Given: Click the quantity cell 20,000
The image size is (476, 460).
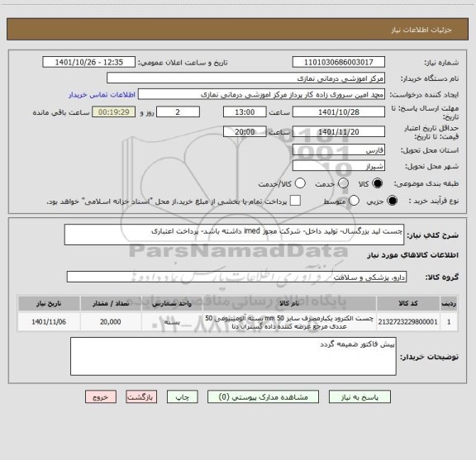Looking at the screenshot, I should coord(111,322).
